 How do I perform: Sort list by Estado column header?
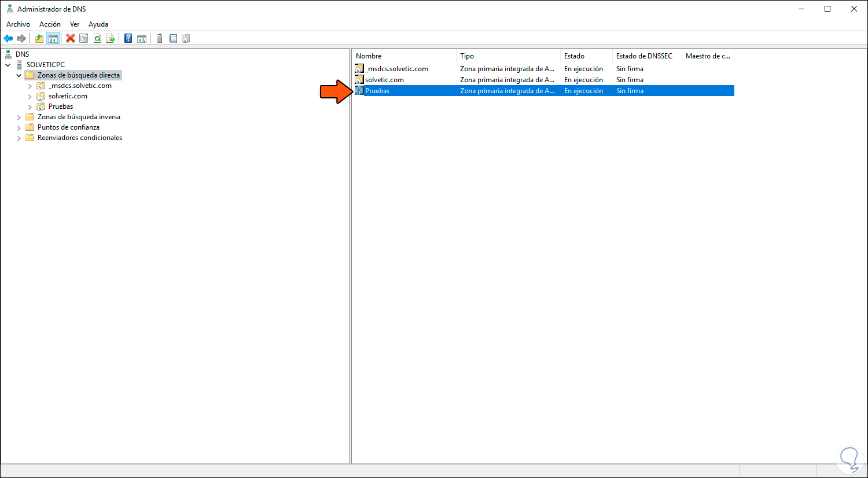586,56
